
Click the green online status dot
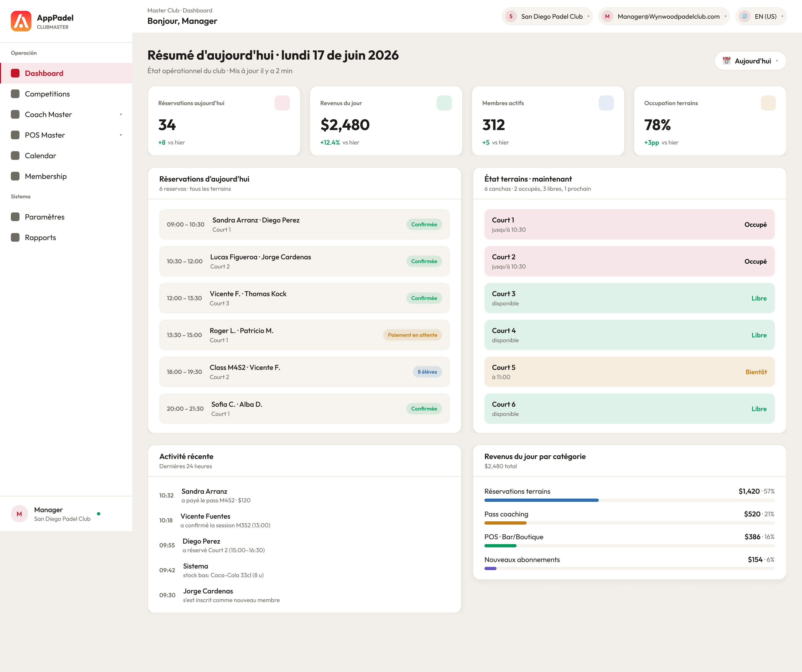click(99, 514)
